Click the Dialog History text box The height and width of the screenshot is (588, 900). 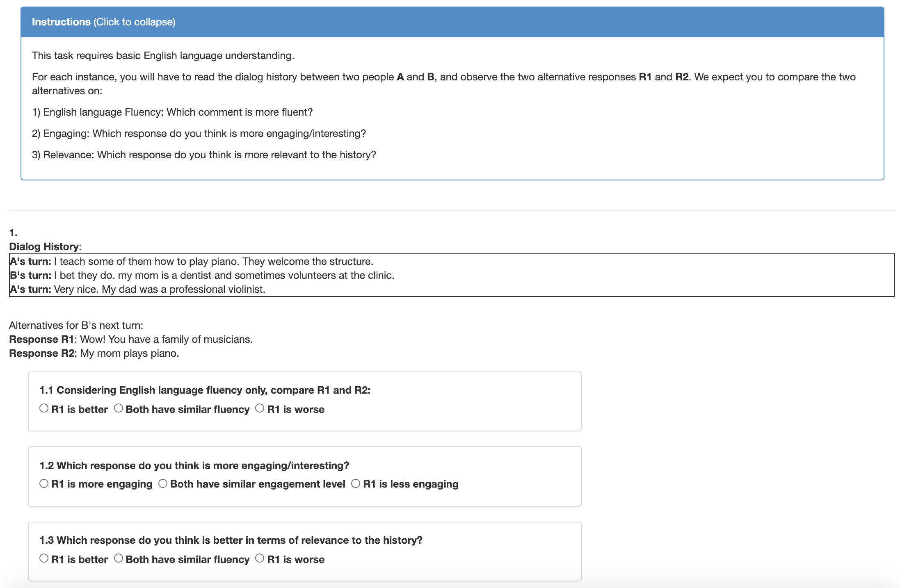(451, 275)
